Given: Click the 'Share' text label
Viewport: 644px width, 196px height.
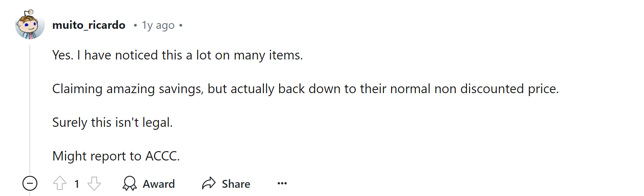Looking at the screenshot, I should click(236, 184).
